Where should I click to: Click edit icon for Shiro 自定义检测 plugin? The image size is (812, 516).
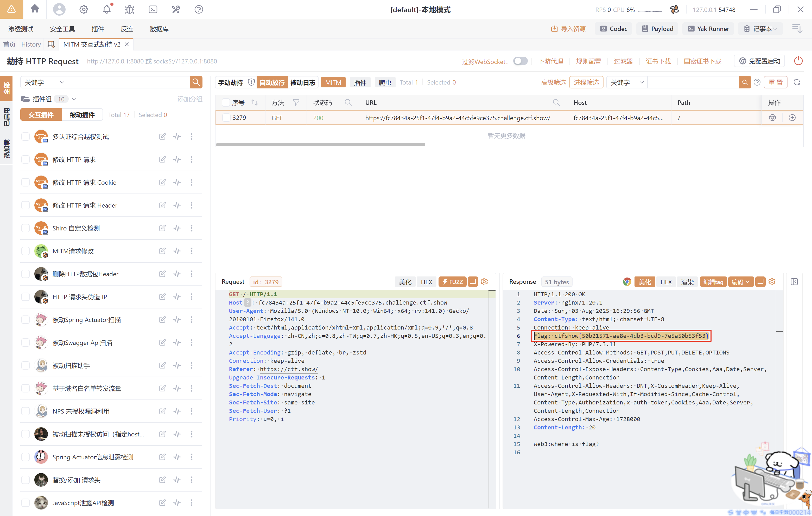162,228
